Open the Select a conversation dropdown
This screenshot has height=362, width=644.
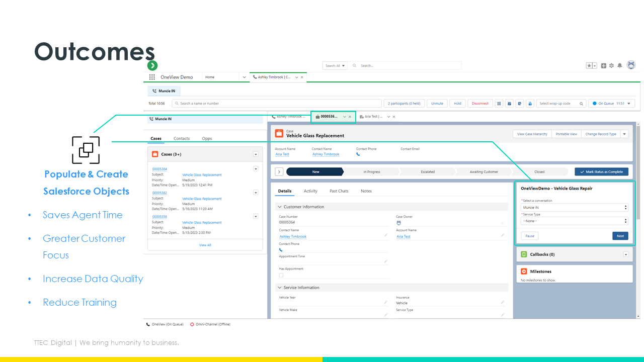575,207
